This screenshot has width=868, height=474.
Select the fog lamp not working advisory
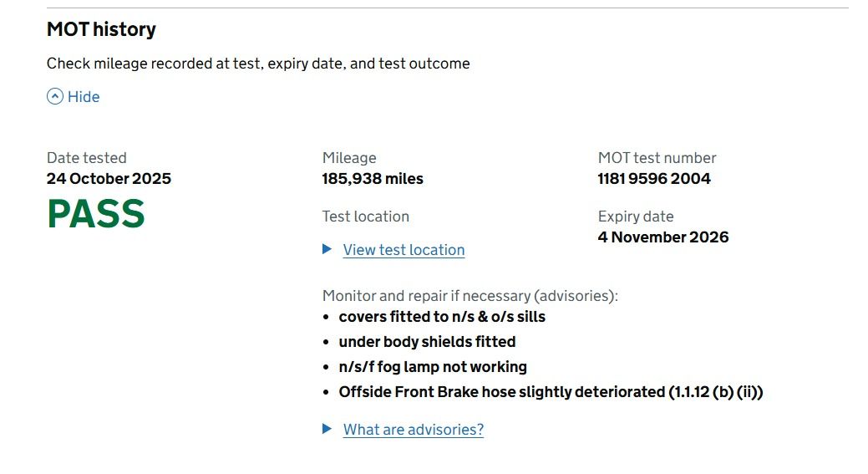[433, 367]
